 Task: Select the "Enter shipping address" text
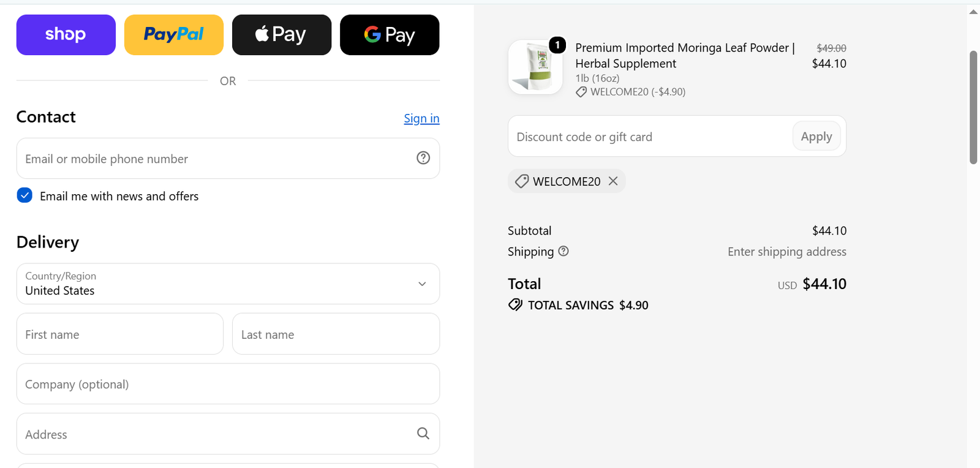pyautogui.click(x=787, y=251)
